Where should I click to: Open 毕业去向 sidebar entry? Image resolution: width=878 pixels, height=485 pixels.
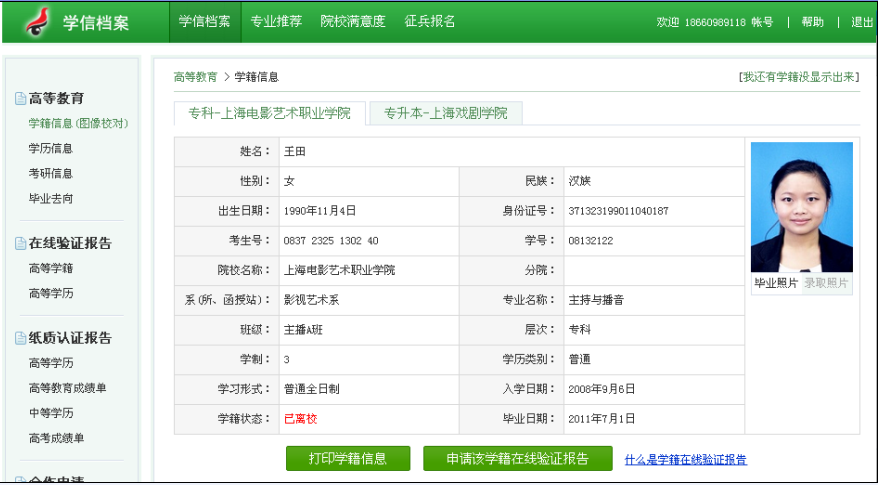[51, 198]
